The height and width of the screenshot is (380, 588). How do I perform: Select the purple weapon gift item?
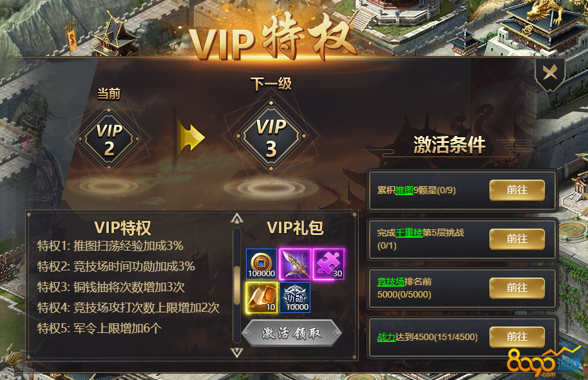(x=295, y=263)
